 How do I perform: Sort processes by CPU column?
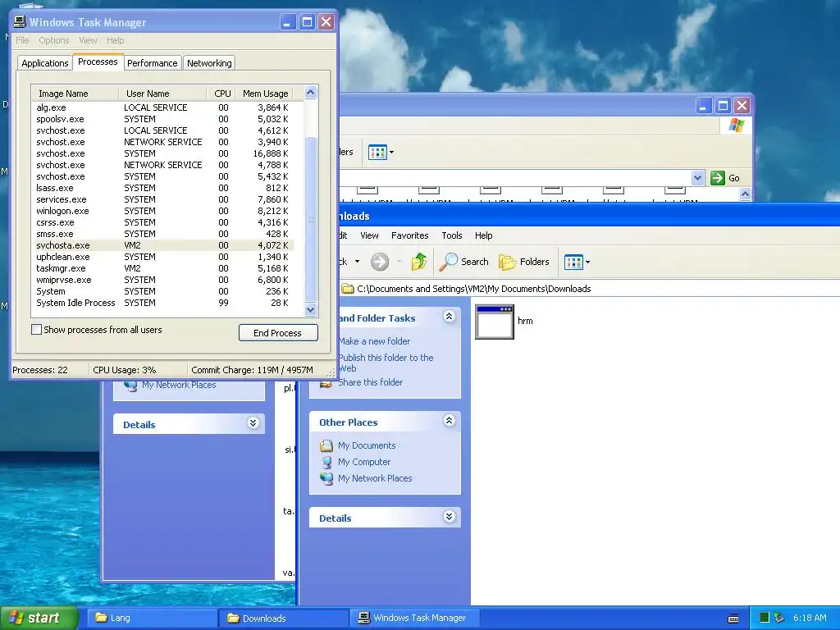(221, 94)
